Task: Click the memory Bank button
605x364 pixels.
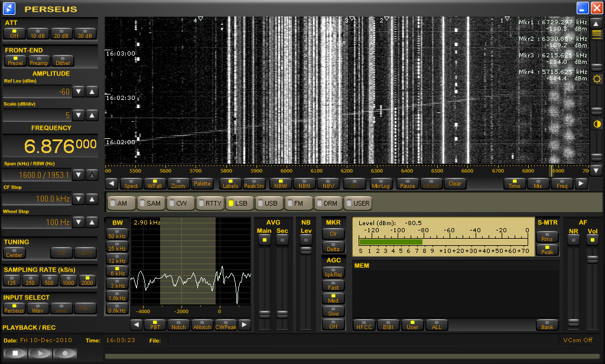Action: (547, 325)
